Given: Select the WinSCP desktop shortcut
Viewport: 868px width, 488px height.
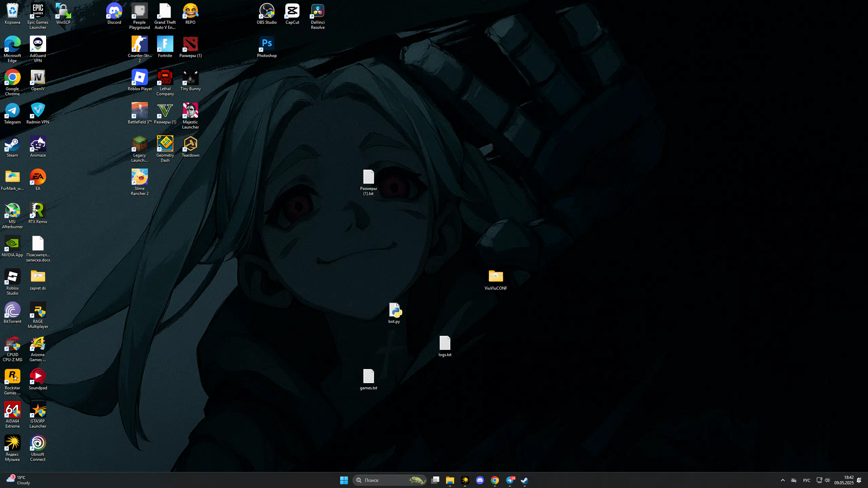Looking at the screenshot, I should click(x=63, y=14).
